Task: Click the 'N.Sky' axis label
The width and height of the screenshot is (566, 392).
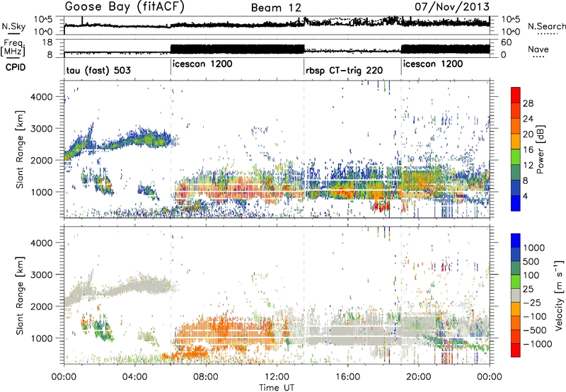Action: click(13, 26)
